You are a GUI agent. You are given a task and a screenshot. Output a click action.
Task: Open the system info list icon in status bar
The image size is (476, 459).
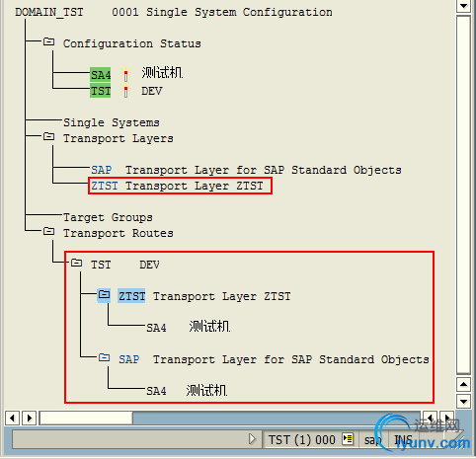pos(348,439)
